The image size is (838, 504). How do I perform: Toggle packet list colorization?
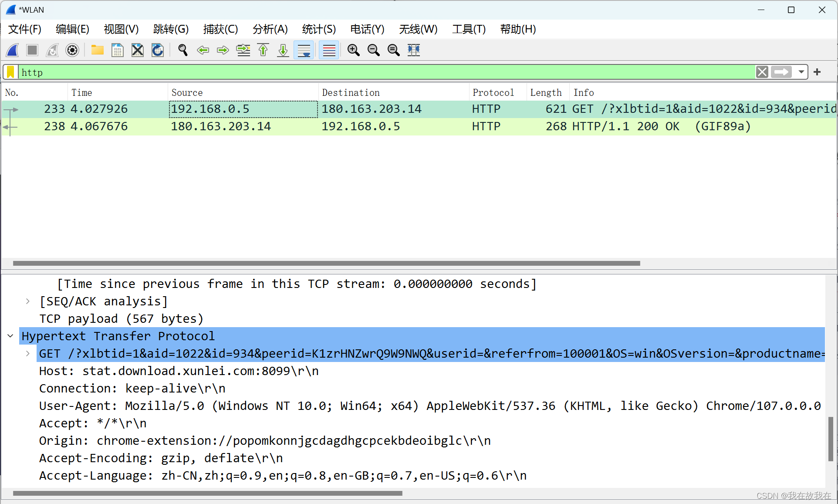click(x=329, y=50)
